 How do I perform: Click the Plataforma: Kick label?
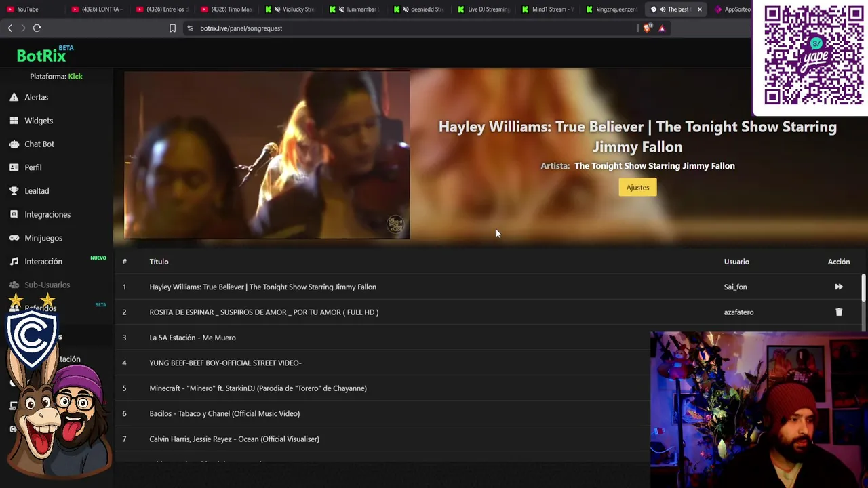click(x=56, y=77)
